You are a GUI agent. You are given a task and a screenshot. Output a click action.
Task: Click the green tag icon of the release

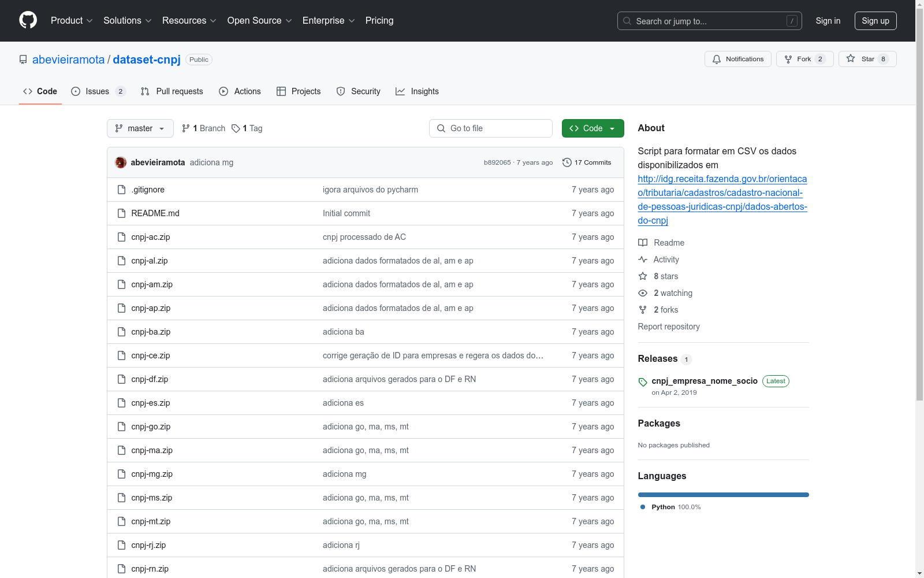coord(643,382)
